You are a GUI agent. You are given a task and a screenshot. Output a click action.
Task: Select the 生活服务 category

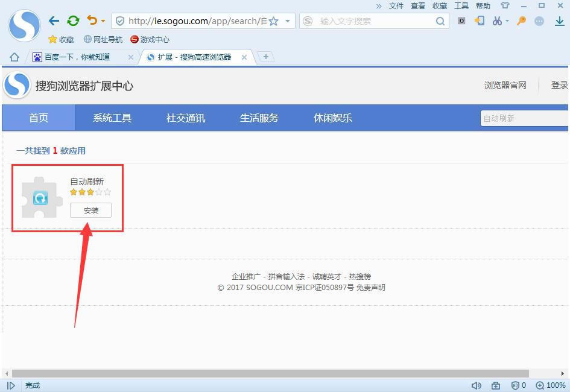(x=259, y=118)
